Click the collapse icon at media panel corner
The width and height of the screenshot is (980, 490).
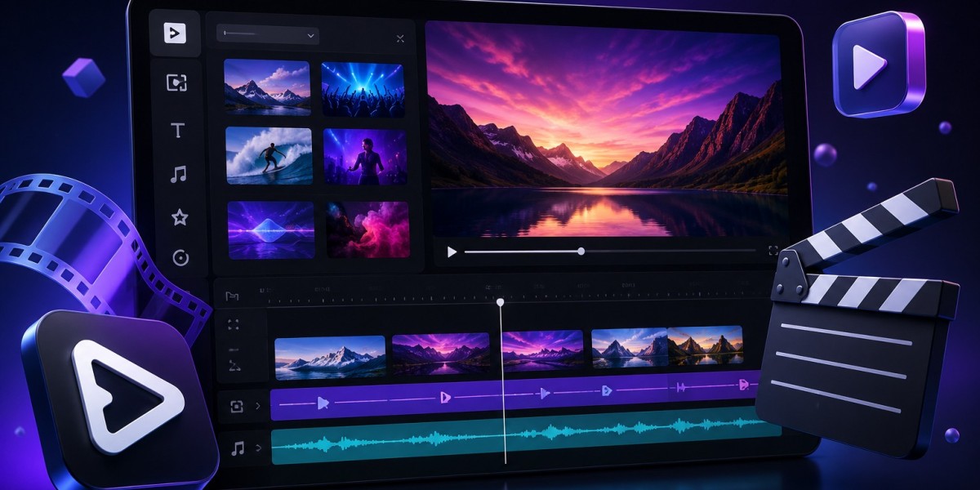point(400,38)
